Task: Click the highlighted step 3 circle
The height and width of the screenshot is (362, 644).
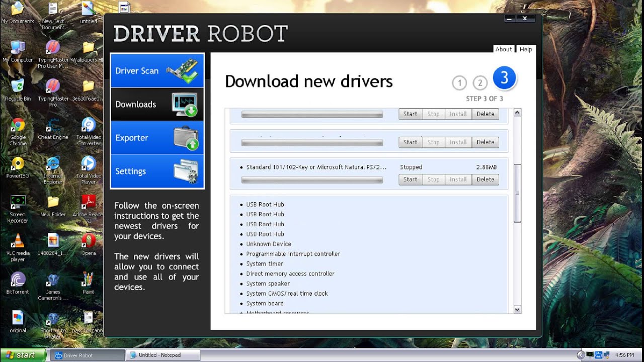Action: pos(504,78)
